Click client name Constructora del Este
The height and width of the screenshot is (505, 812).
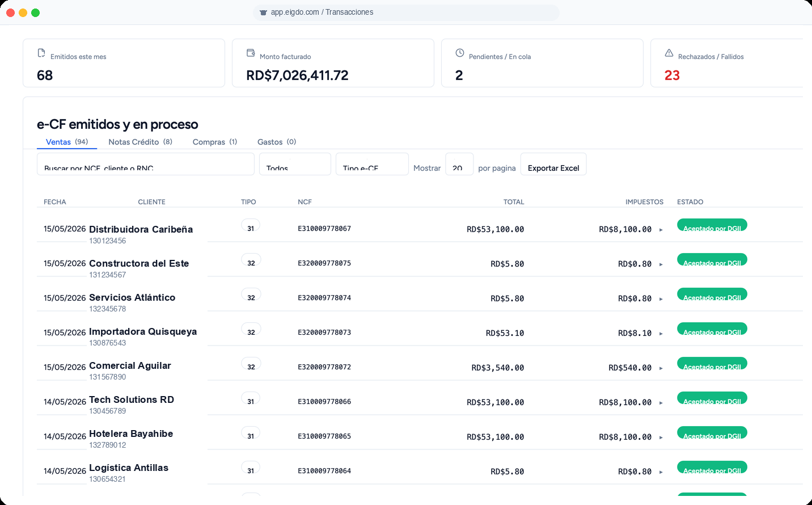tap(139, 263)
